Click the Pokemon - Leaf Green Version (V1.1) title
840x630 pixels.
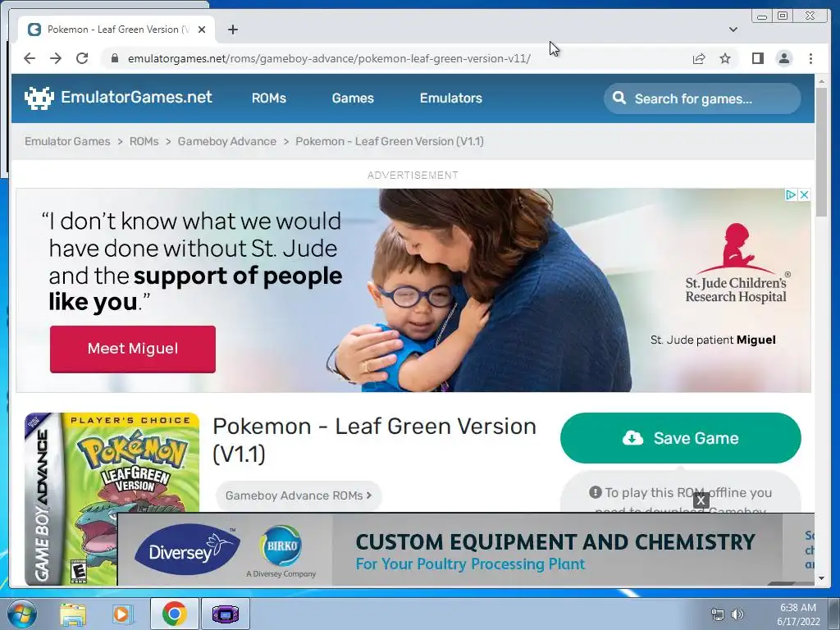374,441
